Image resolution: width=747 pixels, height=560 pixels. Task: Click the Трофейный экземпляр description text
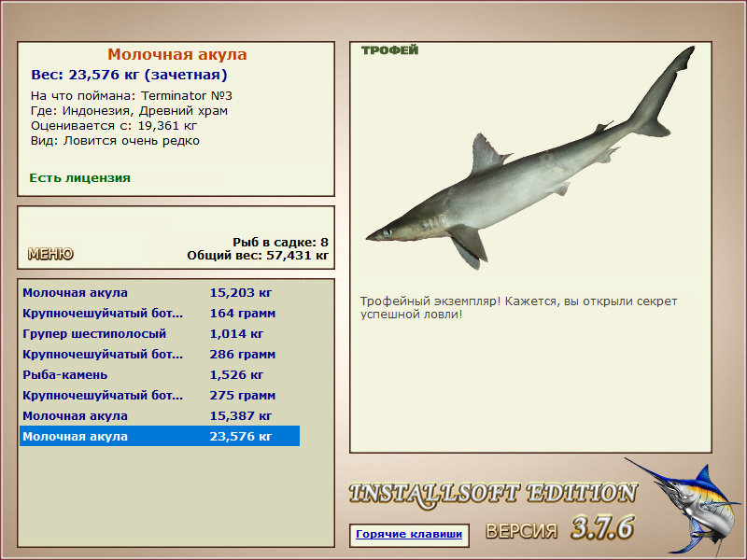tap(518, 308)
